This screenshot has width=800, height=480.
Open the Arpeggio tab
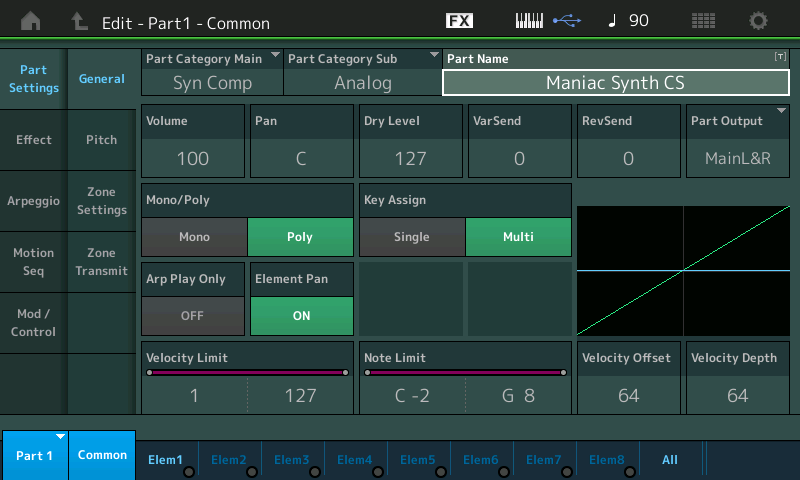(x=33, y=201)
